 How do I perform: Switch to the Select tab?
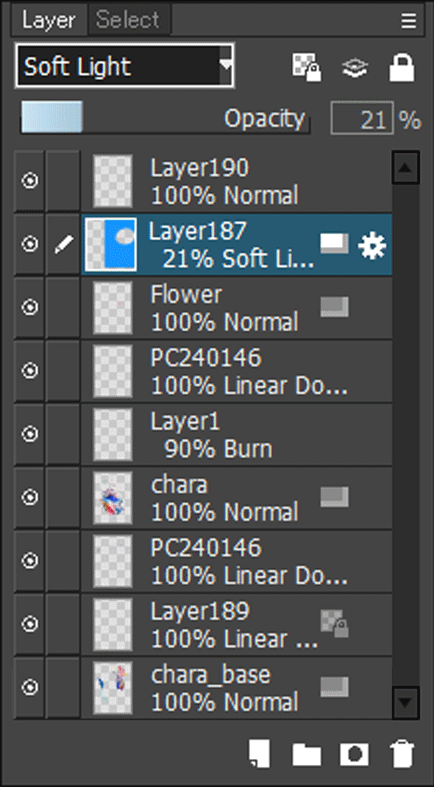coord(128,20)
